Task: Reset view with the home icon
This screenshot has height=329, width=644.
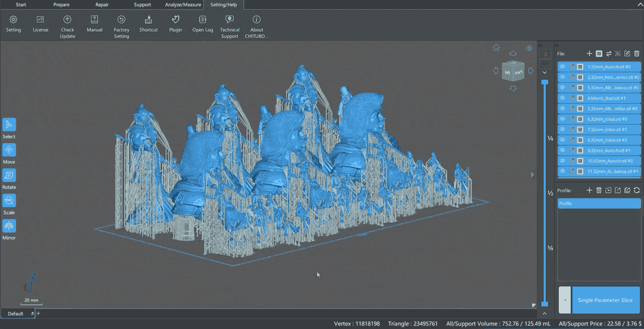Action: pos(496,47)
